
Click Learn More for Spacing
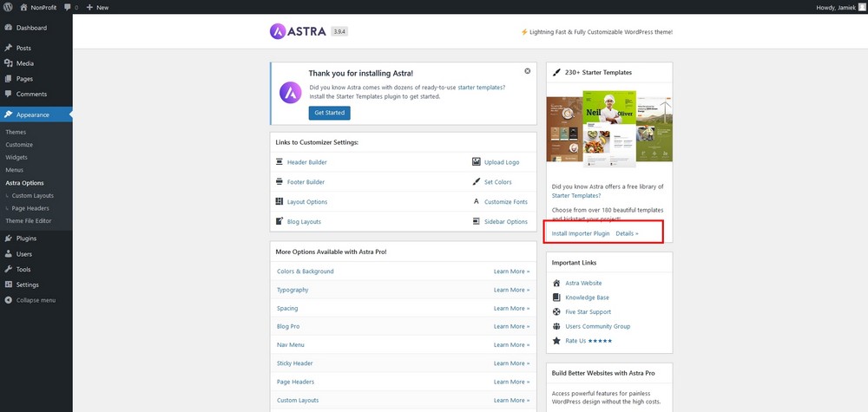pyautogui.click(x=511, y=309)
